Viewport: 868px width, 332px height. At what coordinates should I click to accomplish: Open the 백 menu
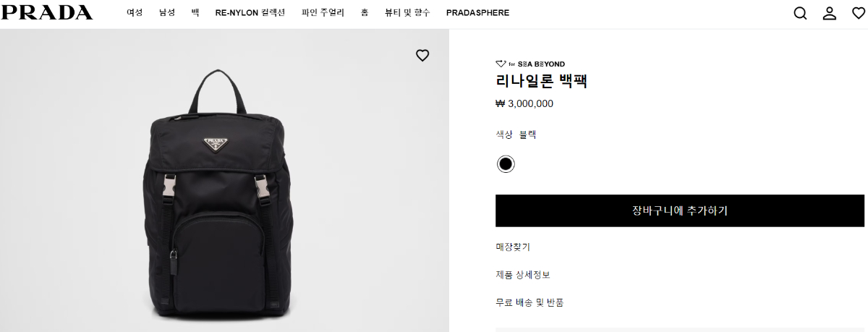(x=195, y=13)
